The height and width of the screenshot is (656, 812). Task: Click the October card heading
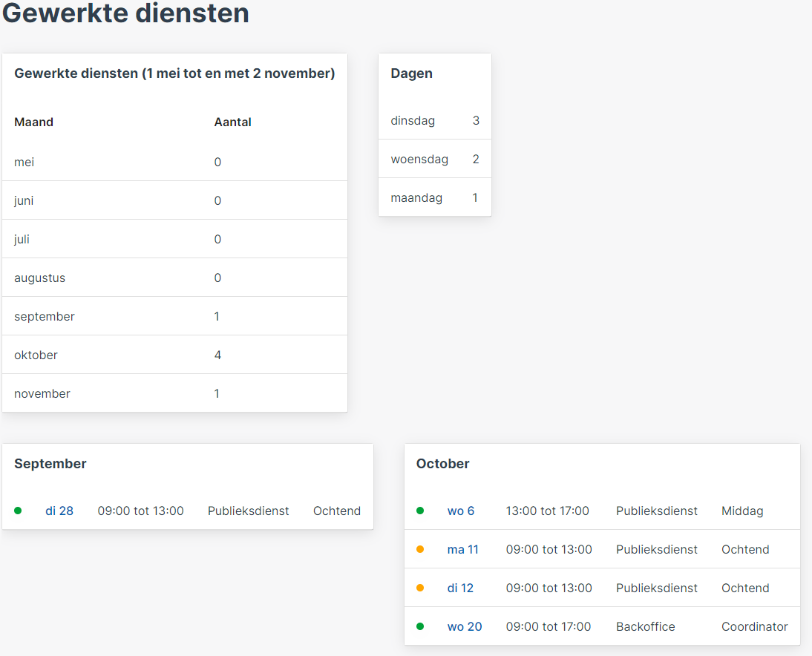pyautogui.click(x=443, y=463)
